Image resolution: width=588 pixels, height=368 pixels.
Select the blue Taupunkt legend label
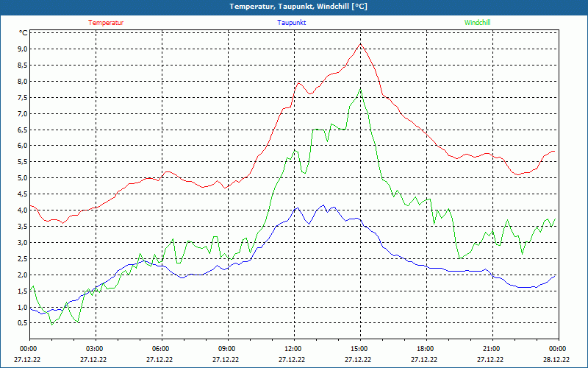(x=292, y=22)
